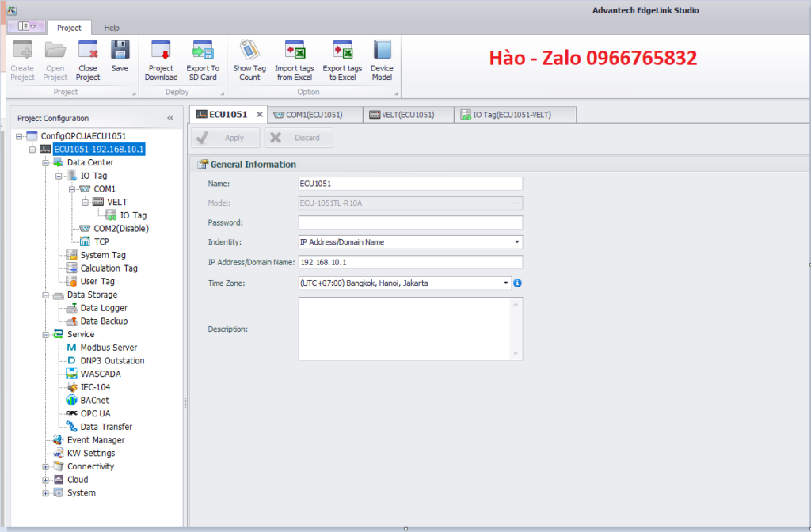Collapse the VELT device expander
Screen dimensions: 811x532
pyautogui.click(x=86, y=202)
